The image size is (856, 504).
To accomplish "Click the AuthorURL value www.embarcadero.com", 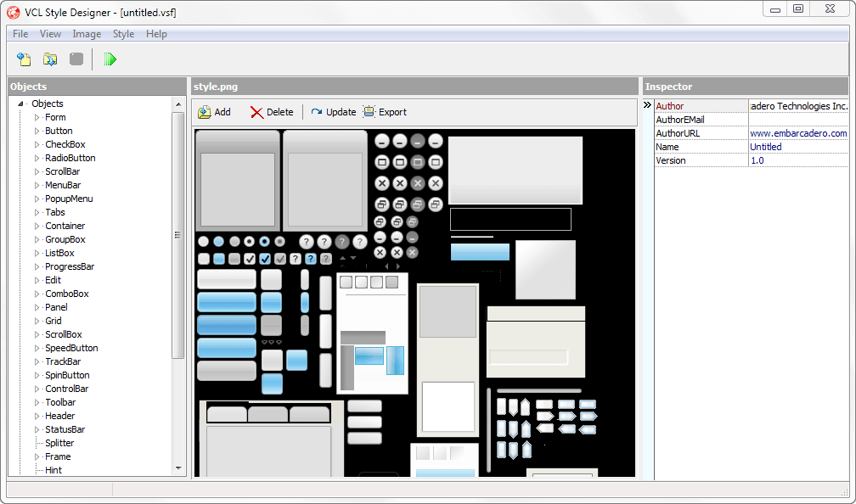I will tap(798, 133).
